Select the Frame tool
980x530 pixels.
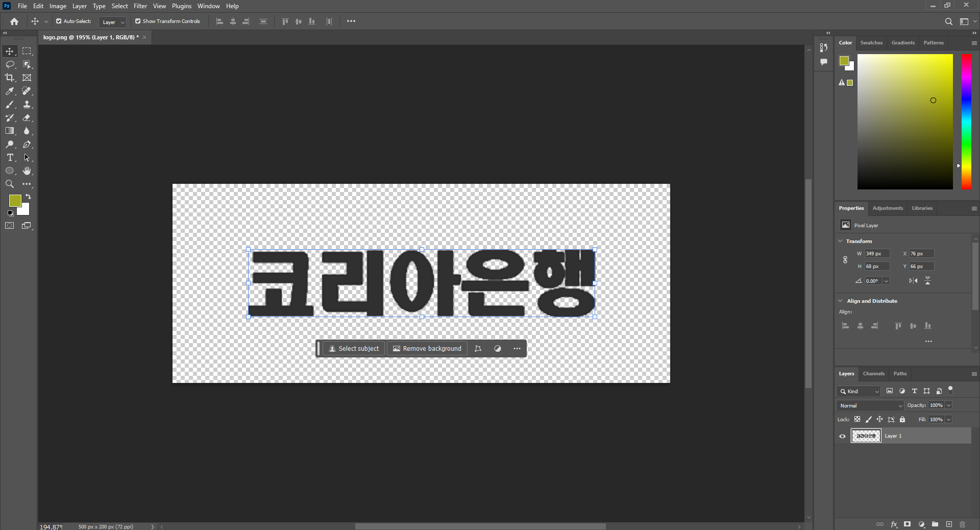27,78
